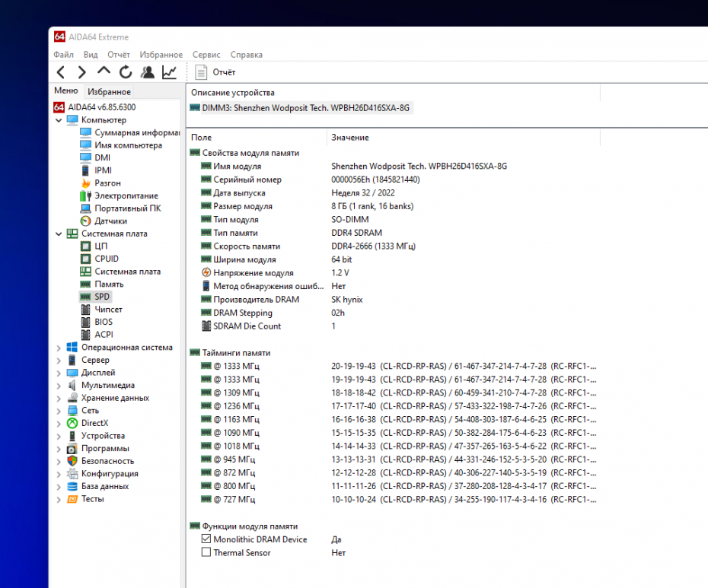The image size is (708, 588).
Task: Open the graph chart toolbar icon
Action: pos(169,72)
